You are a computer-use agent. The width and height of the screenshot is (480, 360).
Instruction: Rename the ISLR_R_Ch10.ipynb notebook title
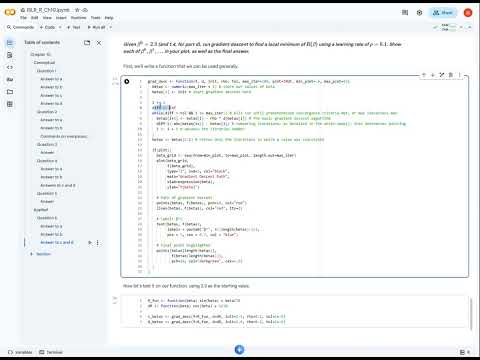[47, 10]
